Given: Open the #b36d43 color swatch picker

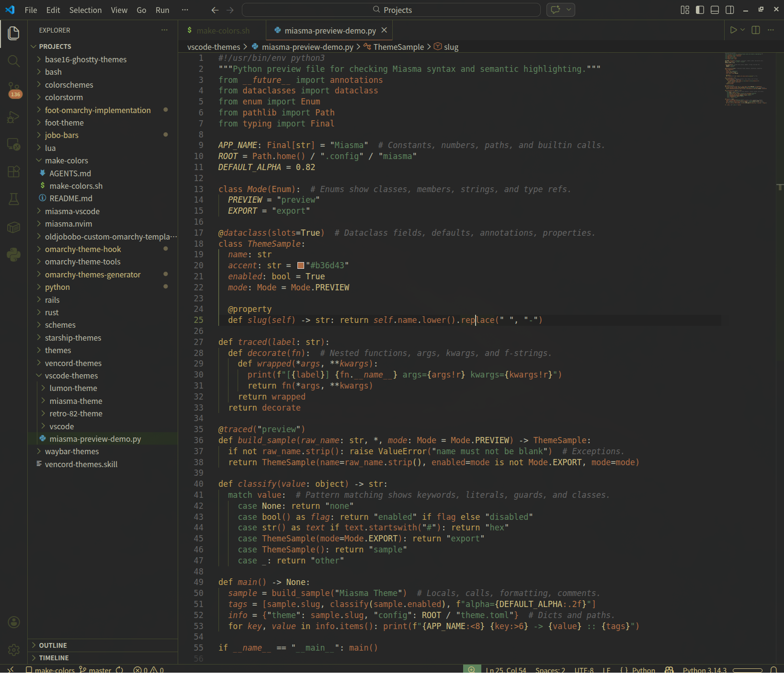Looking at the screenshot, I should (301, 265).
